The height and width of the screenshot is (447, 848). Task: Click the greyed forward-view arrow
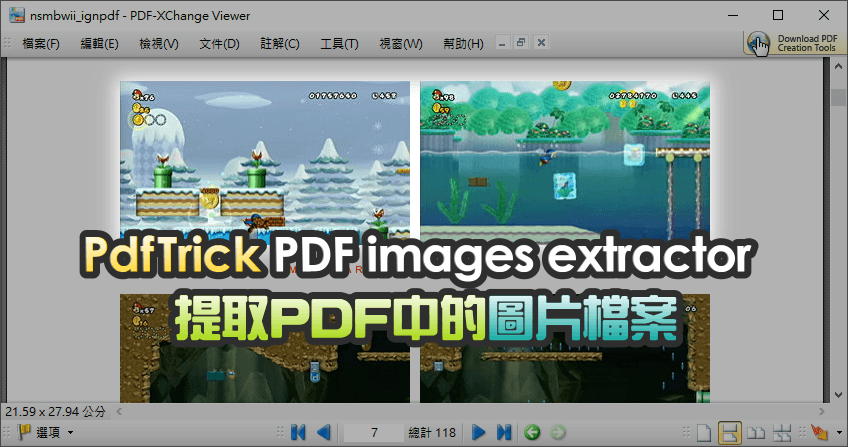pyautogui.click(x=558, y=432)
